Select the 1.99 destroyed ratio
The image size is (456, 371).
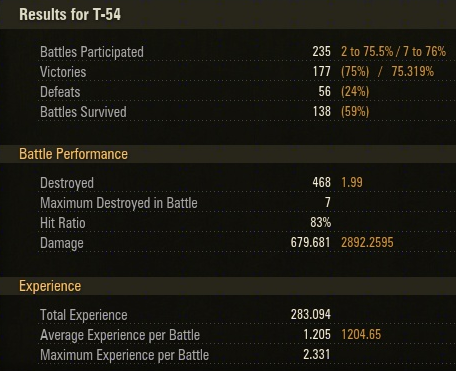click(x=352, y=183)
